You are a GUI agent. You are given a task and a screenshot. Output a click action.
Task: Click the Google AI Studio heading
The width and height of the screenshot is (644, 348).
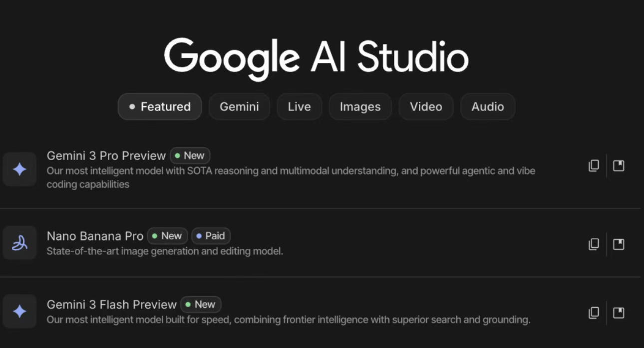tap(316, 56)
